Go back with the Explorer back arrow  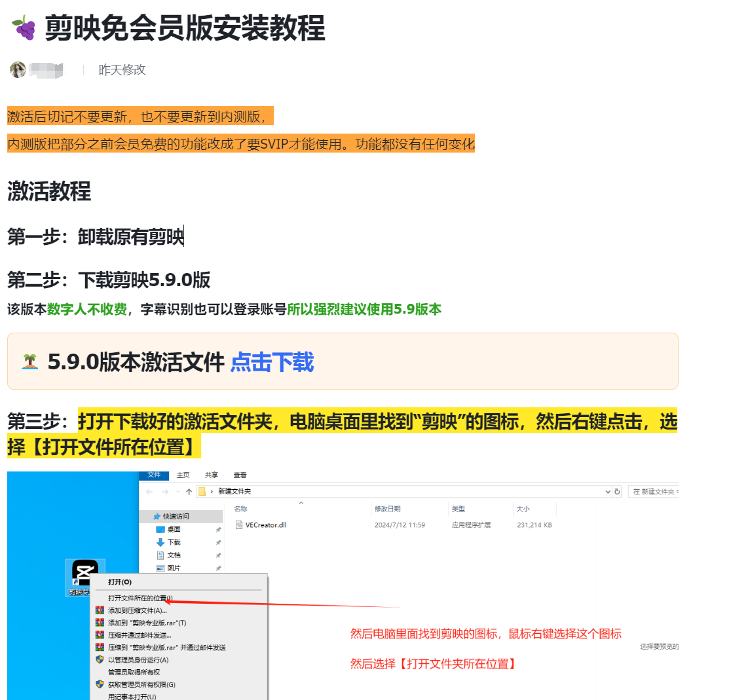point(149,492)
